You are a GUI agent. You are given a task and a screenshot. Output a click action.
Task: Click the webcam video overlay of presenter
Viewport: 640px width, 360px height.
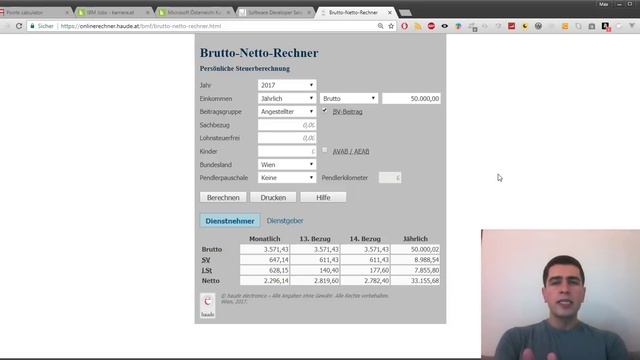[x=560, y=294]
